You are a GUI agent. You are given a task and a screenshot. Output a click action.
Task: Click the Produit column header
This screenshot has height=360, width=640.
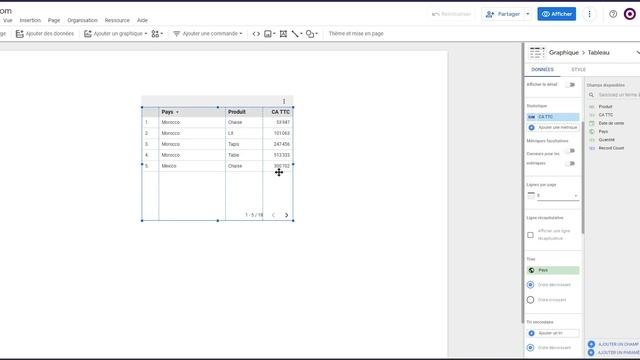click(x=237, y=112)
